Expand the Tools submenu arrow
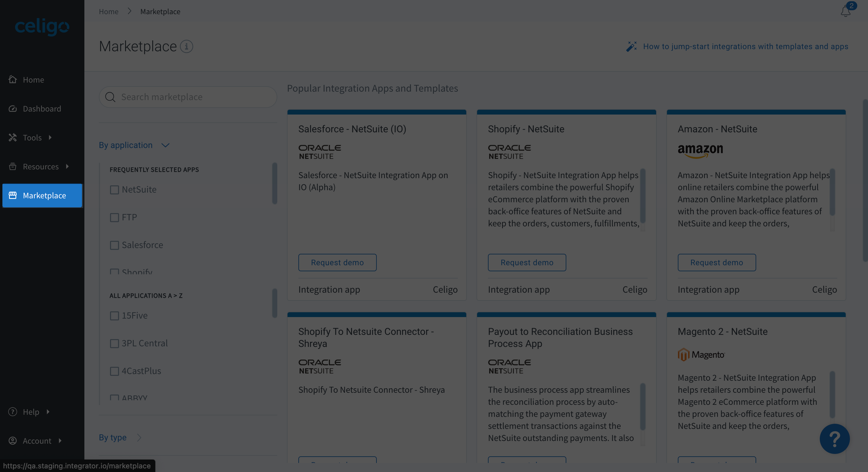This screenshot has width=868, height=472. [50, 137]
